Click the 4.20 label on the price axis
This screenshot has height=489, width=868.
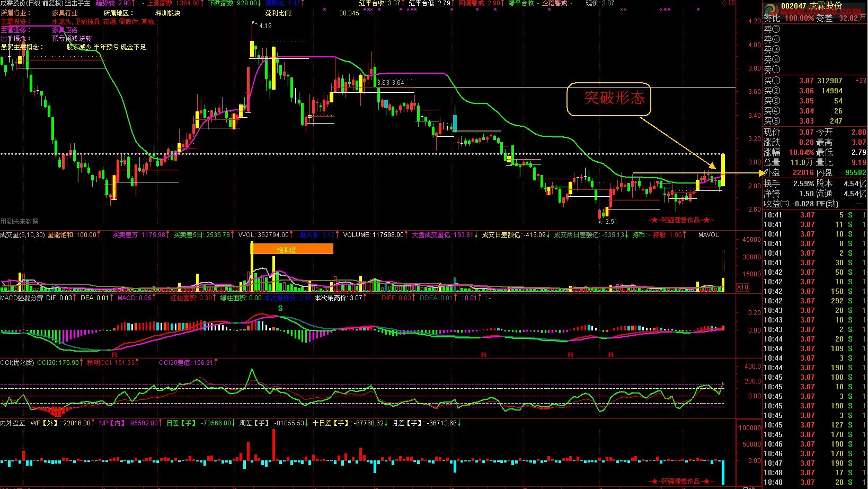coord(754,21)
